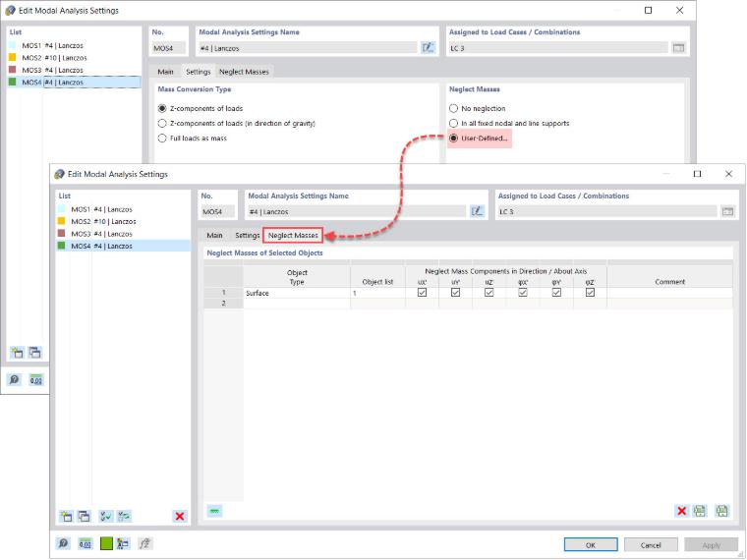The width and height of the screenshot is (747, 560).
Task: Click the Surface object type cell in row 1
Action: pos(296,293)
